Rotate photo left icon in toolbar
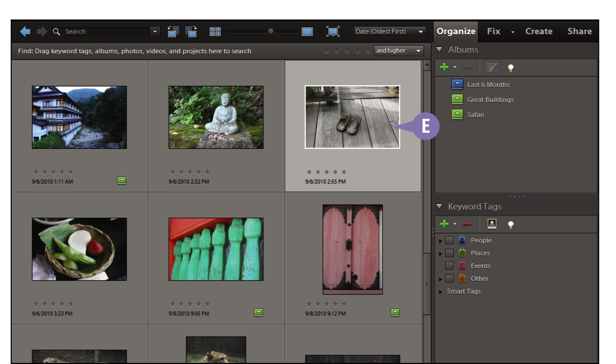 point(173,31)
